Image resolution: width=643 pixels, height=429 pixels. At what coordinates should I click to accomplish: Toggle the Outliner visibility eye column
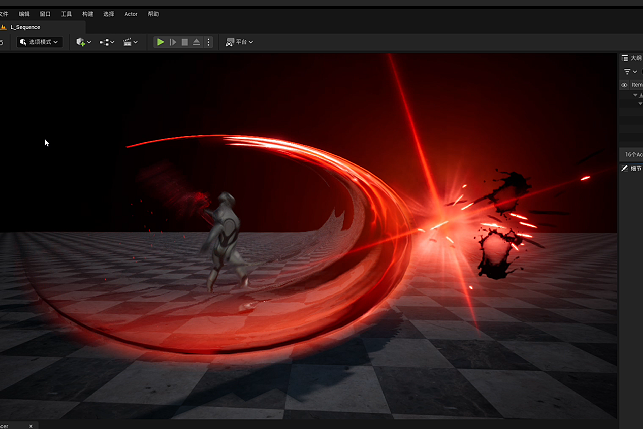(x=624, y=85)
